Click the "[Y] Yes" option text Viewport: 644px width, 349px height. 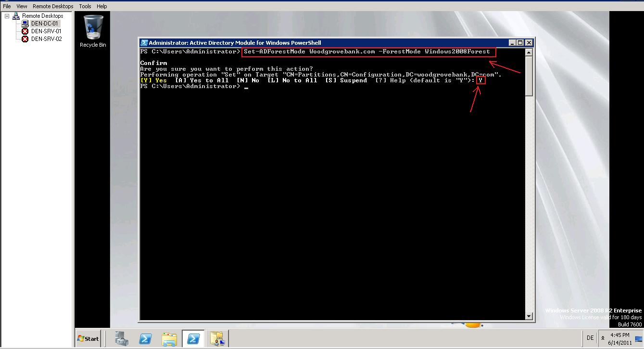(x=153, y=80)
